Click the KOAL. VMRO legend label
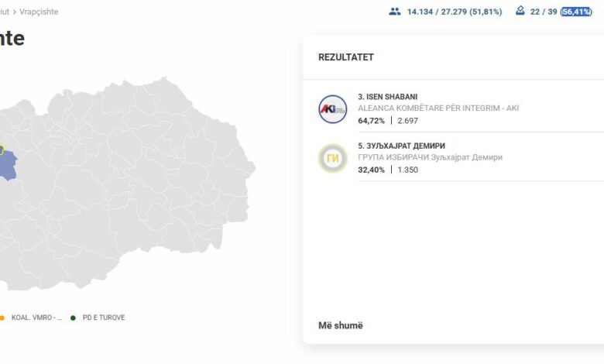Image resolution: width=604 pixels, height=364 pixels. tap(36, 318)
